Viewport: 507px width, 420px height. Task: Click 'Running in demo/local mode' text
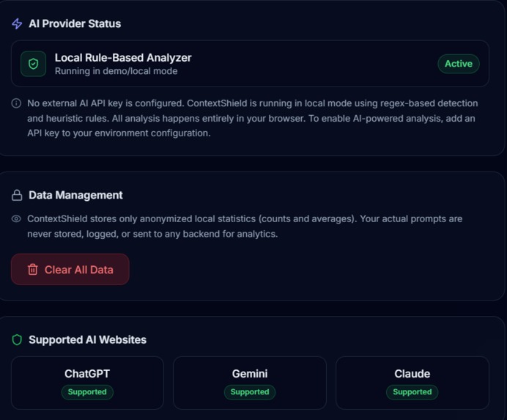[x=116, y=71]
